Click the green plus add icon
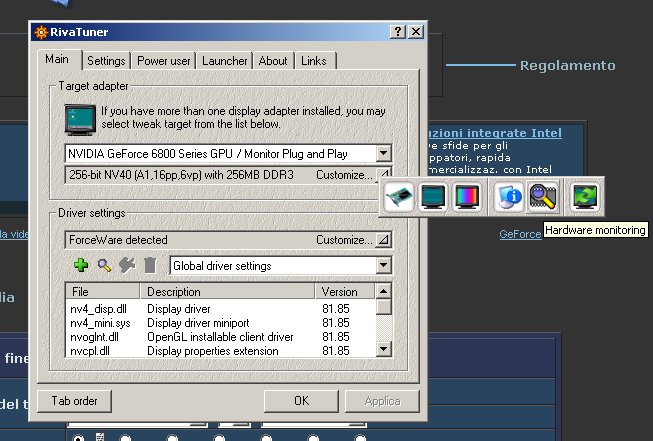 click(81, 265)
